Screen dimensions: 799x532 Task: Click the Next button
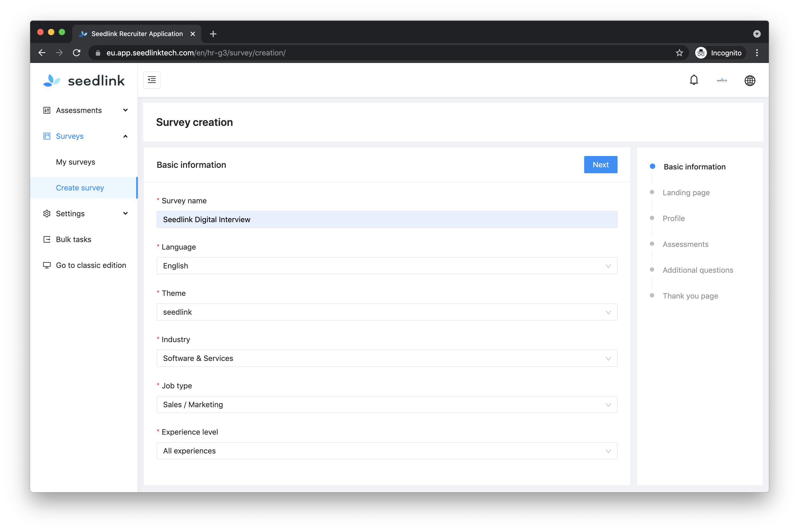click(600, 165)
